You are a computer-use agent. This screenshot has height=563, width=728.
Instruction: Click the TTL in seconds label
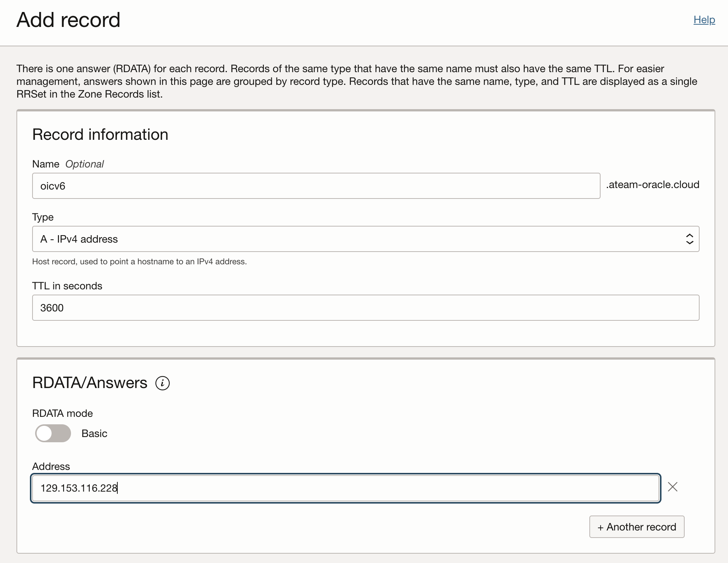point(67,286)
